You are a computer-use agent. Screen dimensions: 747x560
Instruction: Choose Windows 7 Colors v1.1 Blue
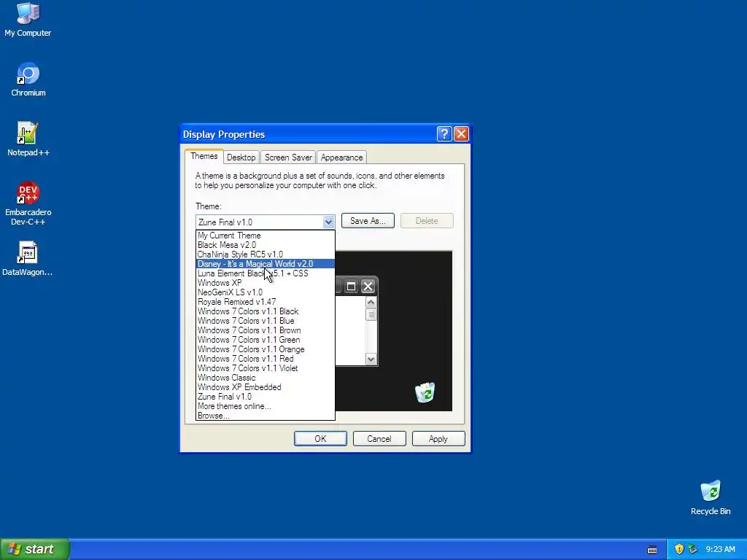[266, 321]
